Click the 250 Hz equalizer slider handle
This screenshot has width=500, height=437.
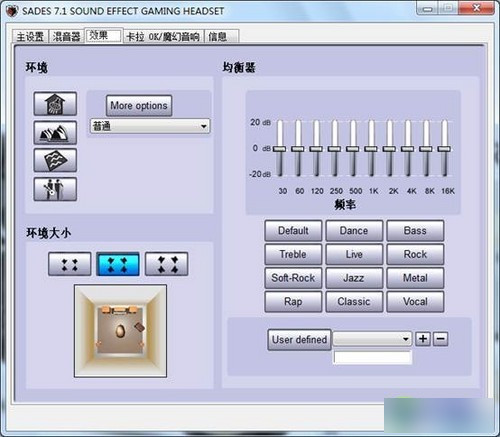334,149
